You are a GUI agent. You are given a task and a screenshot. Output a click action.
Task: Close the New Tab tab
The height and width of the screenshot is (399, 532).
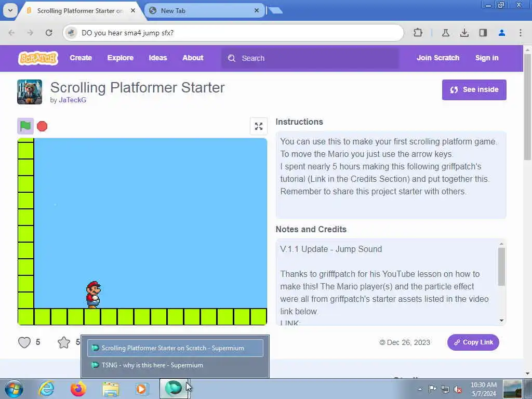click(257, 10)
